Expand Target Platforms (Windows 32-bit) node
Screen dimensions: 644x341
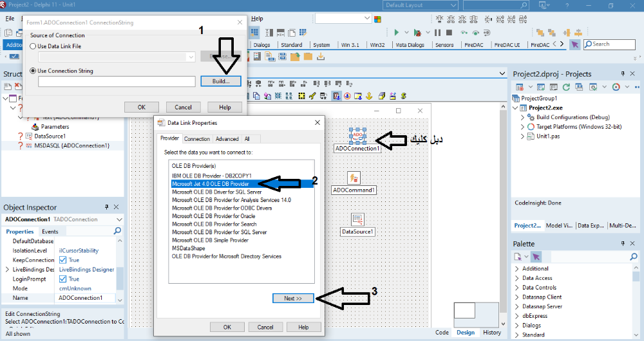(x=522, y=127)
